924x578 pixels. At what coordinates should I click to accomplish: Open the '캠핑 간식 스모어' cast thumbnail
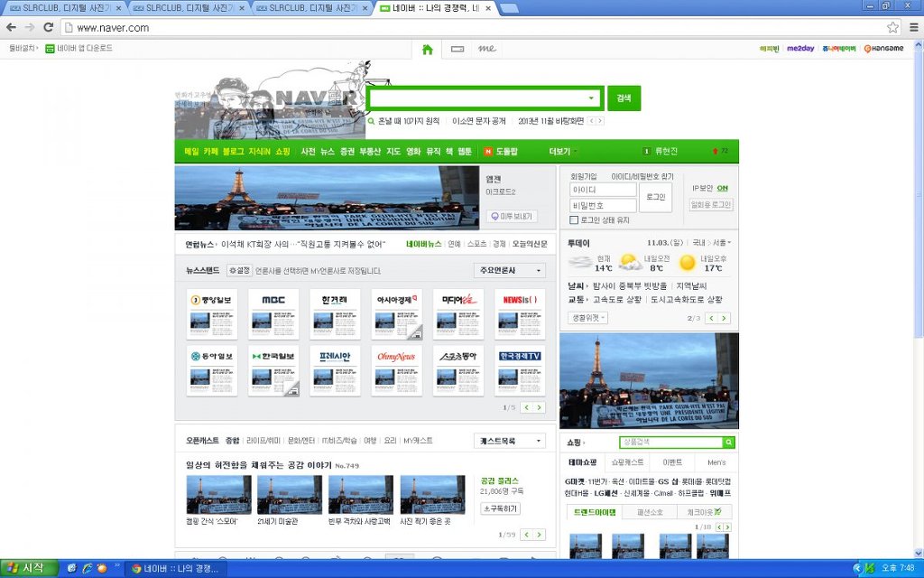click(x=218, y=494)
